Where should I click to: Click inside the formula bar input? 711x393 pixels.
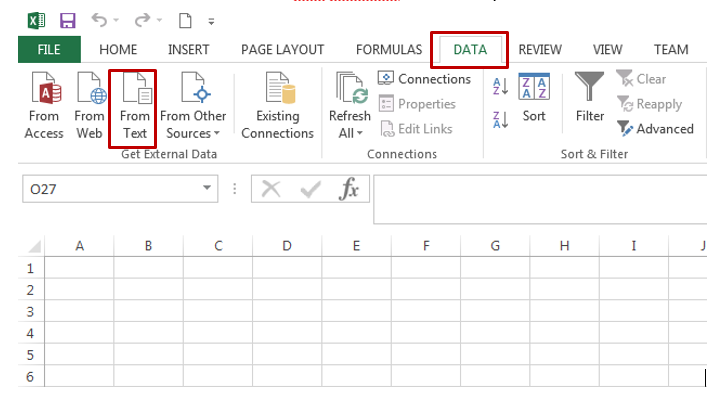[x=540, y=199]
